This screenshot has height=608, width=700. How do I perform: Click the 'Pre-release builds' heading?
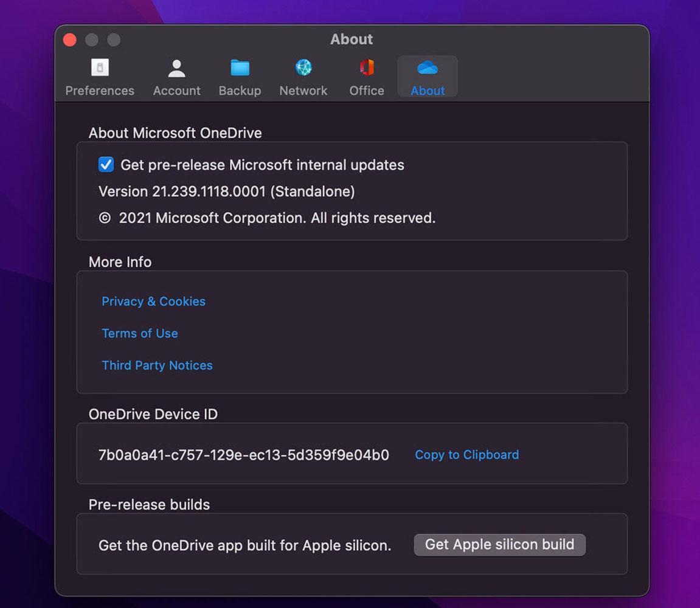click(x=149, y=505)
